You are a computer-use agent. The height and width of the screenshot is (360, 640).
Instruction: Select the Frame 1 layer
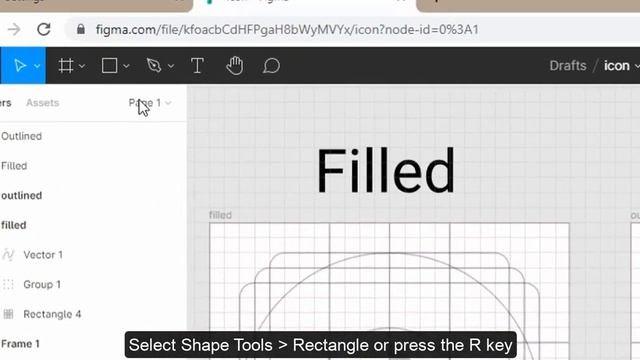coord(20,344)
